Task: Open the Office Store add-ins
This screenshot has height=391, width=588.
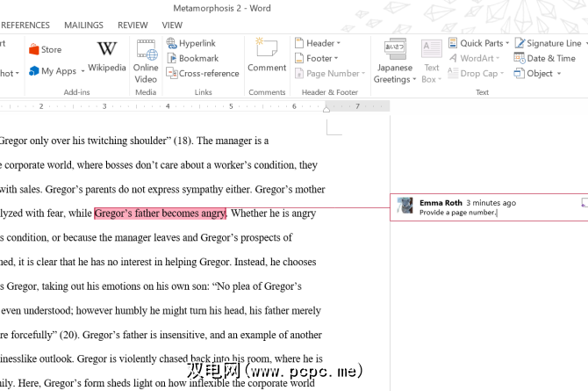Action: tap(46, 49)
